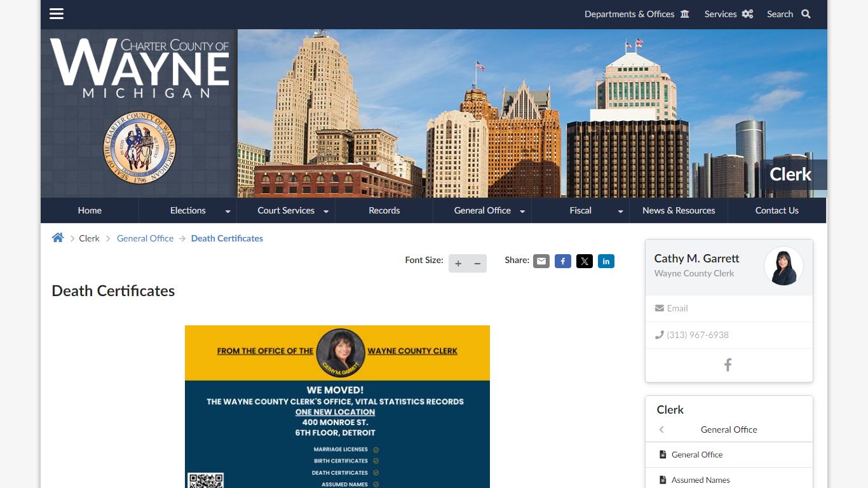The image size is (868, 488).
Task: Open the Court Services menu item
Action: pos(286,210)
